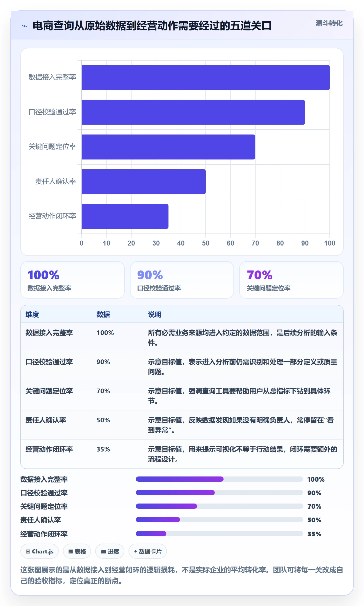Image resolution: width=364 pixels, height=606 pixels.
Task: Click the 漏斗转化 tag in the header
Action: pyautogui.click(x=329, y=23)
